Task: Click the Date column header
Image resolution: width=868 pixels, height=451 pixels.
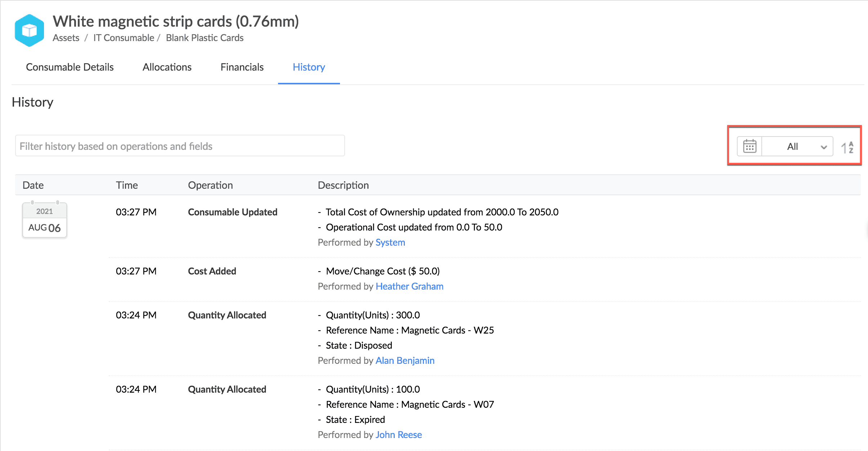Action: coord(33,185)
